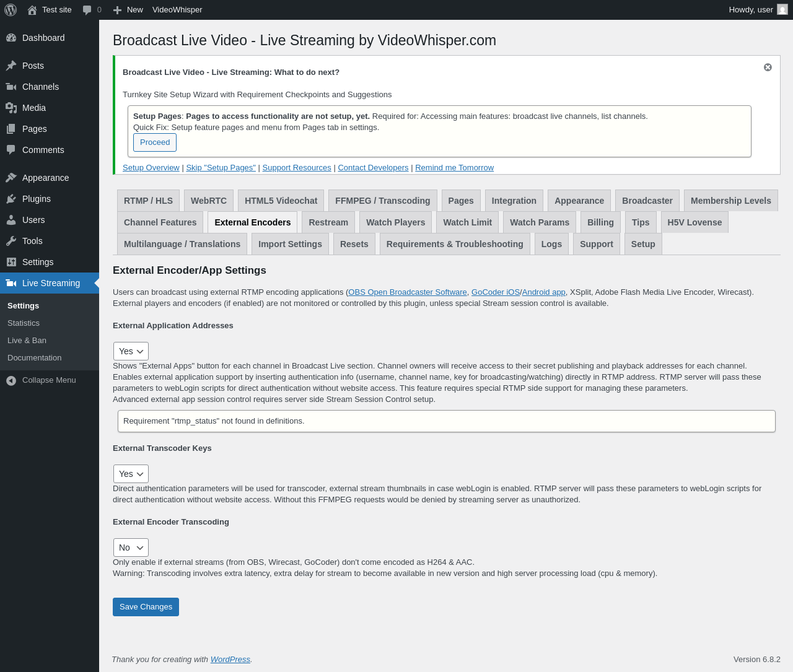The height and width of the screenshot is (672, 793).
Task: Click the Collapse Menu arrow icon
Action: 11,380
